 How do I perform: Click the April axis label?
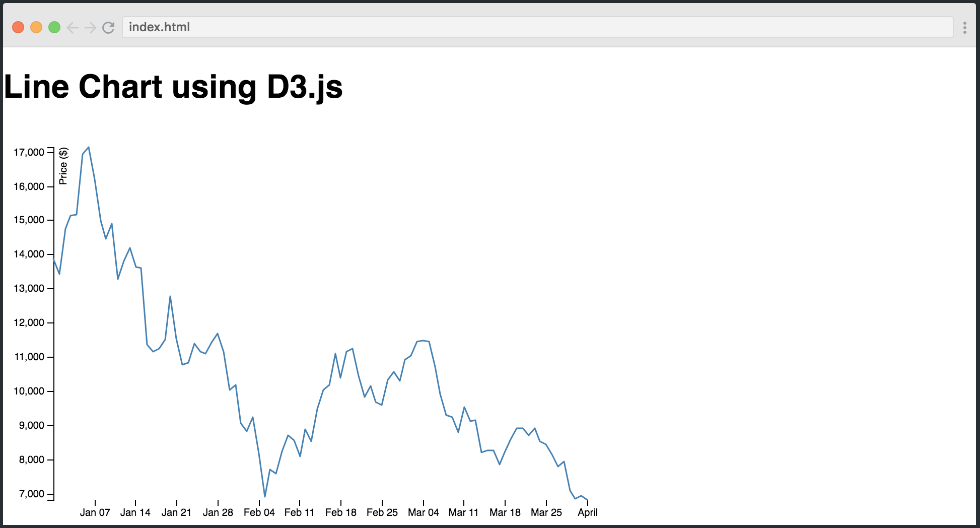[x=587, y=512]
